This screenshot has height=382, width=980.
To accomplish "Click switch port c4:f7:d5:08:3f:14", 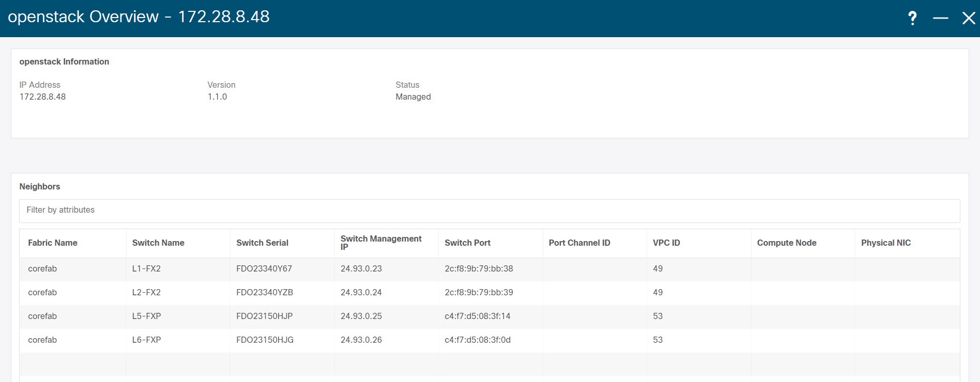I will pyautogui.click(x=477, y=316).
